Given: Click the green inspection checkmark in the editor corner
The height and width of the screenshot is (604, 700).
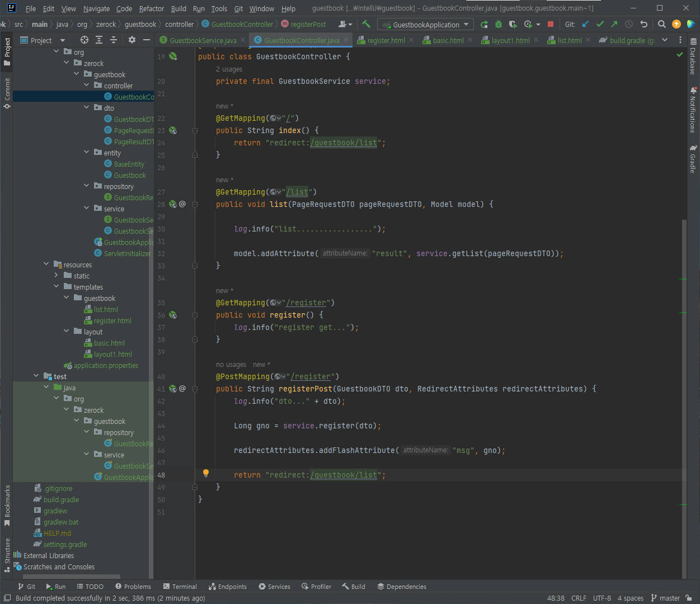Looking at the screenshot, I should (680, 55).
